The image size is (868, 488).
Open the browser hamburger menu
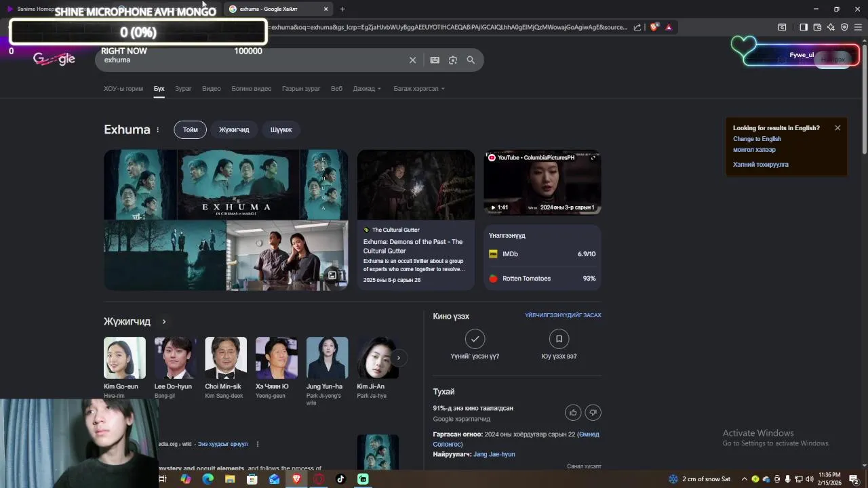859,27
